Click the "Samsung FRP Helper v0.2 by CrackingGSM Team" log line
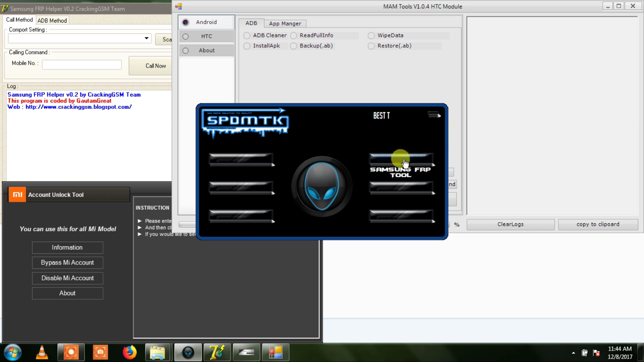 tap(74, 95)
